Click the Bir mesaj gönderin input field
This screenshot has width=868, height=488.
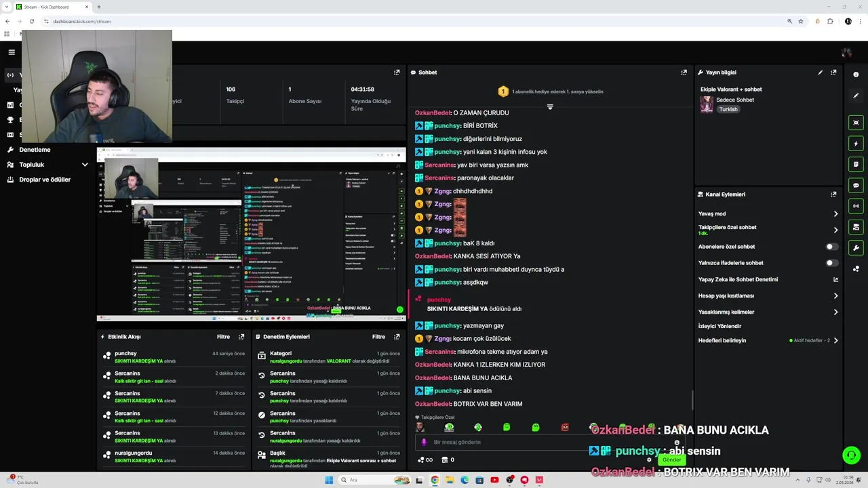[x=549, y=442]
